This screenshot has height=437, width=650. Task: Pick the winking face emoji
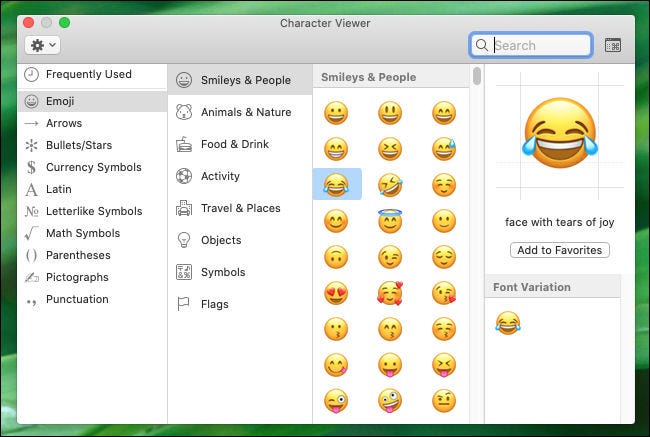pyautogui.click(x=390, y=257)
